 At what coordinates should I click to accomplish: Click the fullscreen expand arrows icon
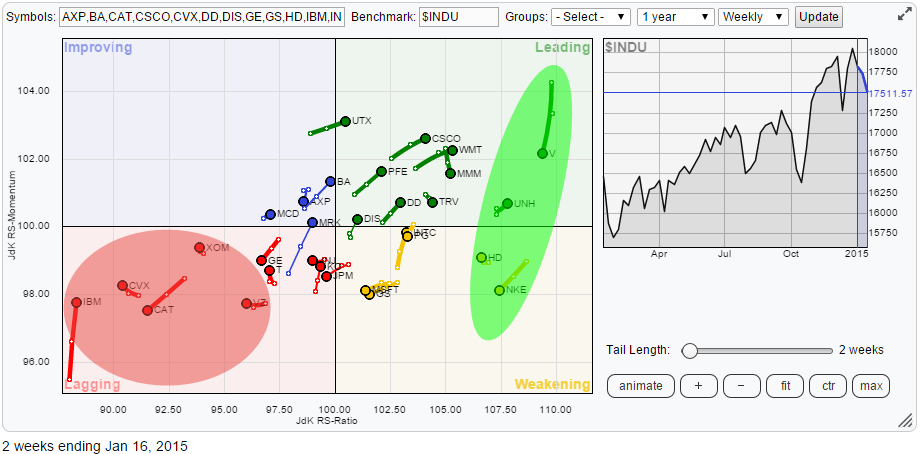904,16
